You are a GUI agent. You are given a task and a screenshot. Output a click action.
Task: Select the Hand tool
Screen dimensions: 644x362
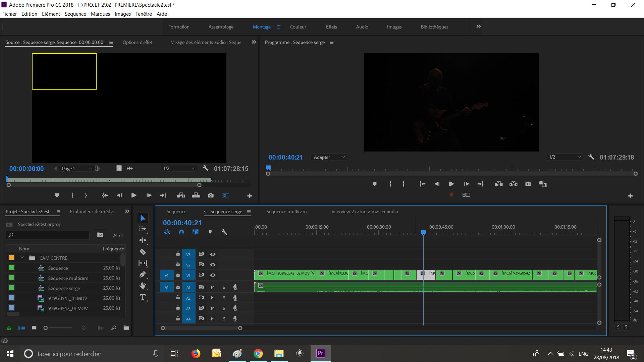143,286
